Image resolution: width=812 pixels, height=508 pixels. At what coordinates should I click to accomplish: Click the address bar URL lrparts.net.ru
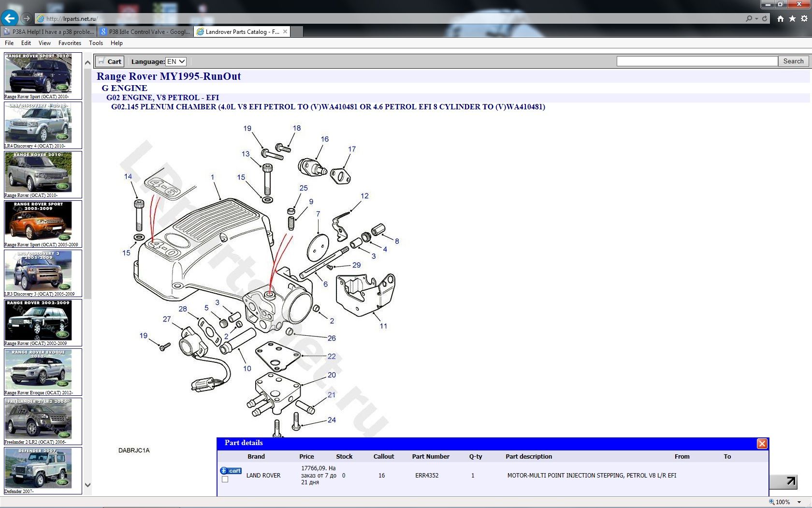tap(72, 19)
